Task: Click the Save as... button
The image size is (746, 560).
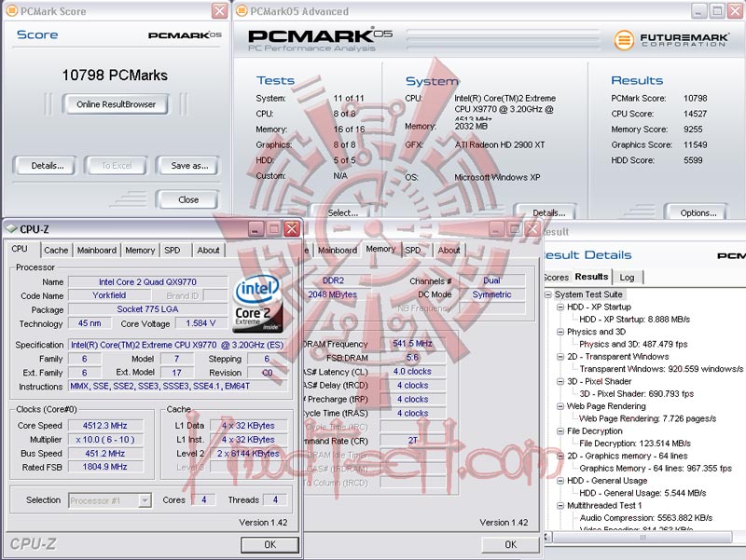Action: (x=189, y=166)
